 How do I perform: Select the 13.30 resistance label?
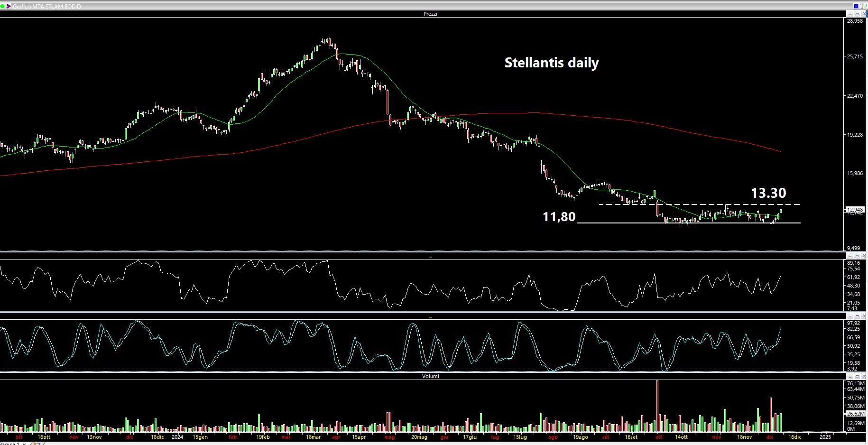(768, 193)
